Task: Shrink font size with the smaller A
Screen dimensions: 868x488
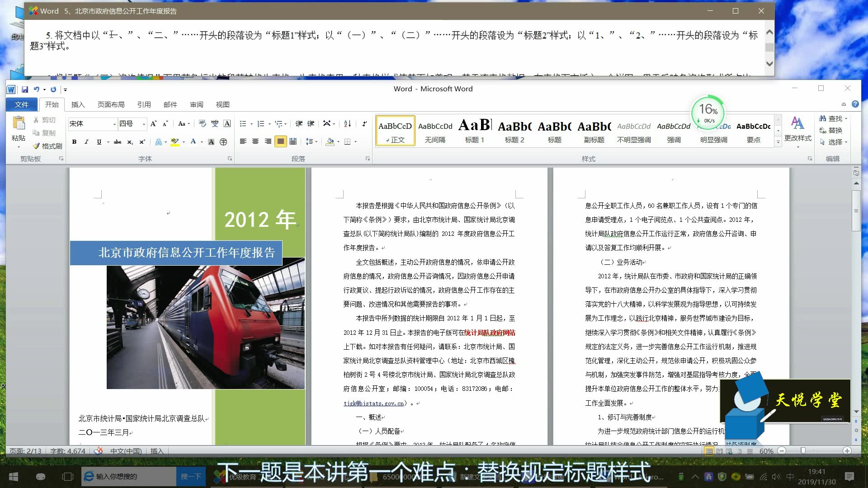Action: [165, 123]
